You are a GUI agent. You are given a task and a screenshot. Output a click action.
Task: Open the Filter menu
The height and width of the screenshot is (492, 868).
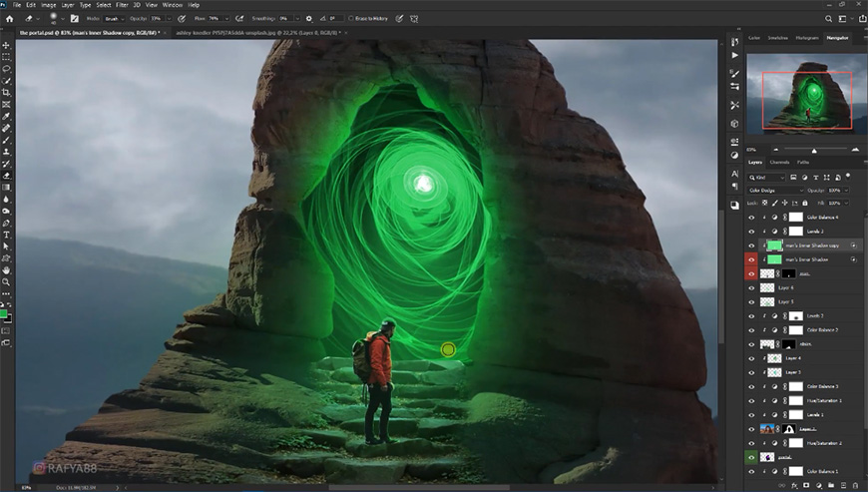[122, 5]
